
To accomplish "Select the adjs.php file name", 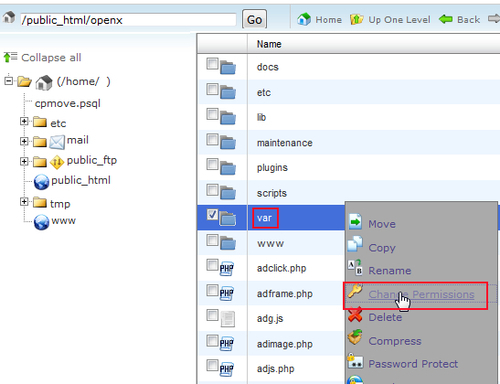I will (x=275, y=369).
